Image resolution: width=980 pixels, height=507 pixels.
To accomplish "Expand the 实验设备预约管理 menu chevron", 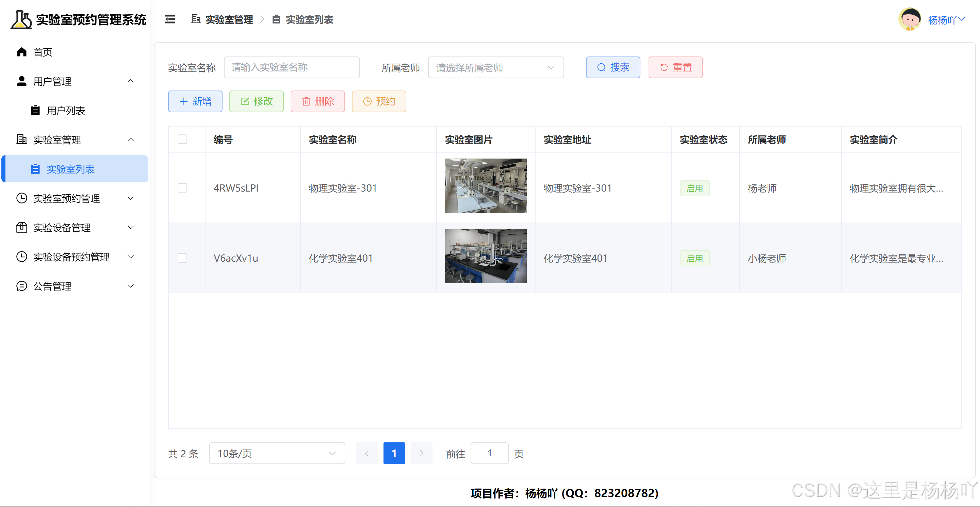I will 130,257.
